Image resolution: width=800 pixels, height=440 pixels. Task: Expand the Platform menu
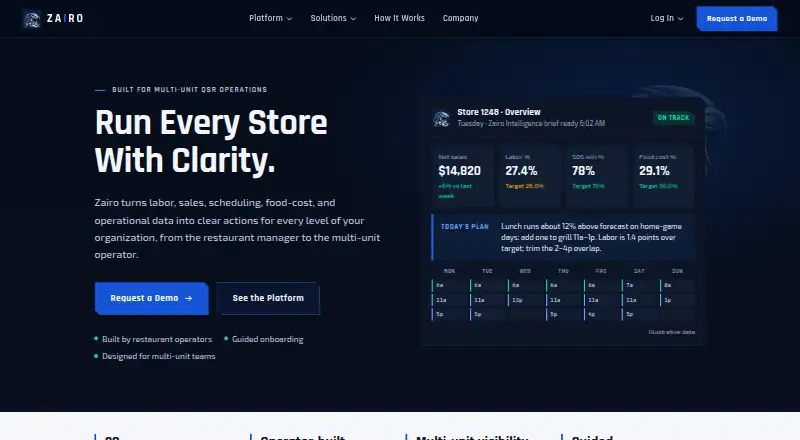270,18
